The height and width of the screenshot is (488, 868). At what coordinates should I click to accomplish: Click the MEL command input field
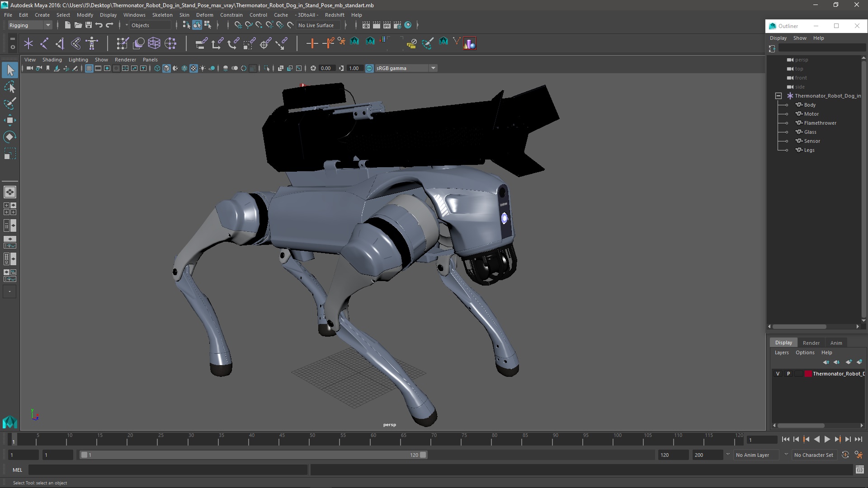click(168, 470)
